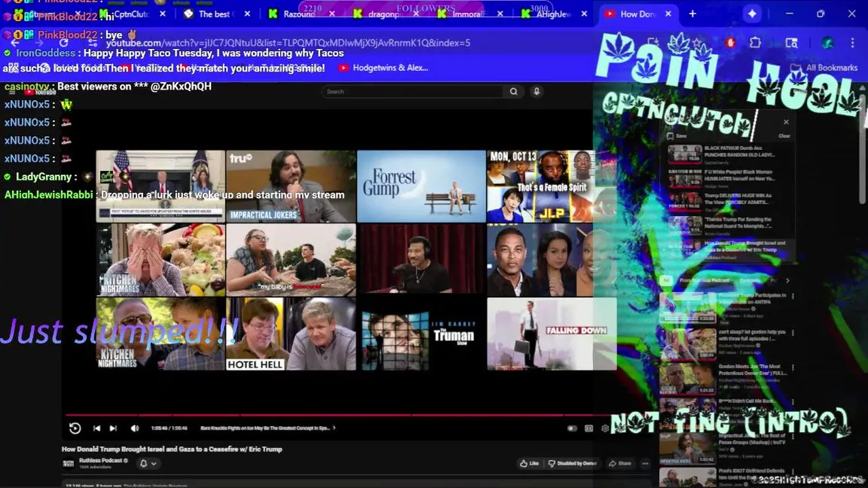Open the Hotel Hell end-screen thumbnail

[x=291, y=334]
